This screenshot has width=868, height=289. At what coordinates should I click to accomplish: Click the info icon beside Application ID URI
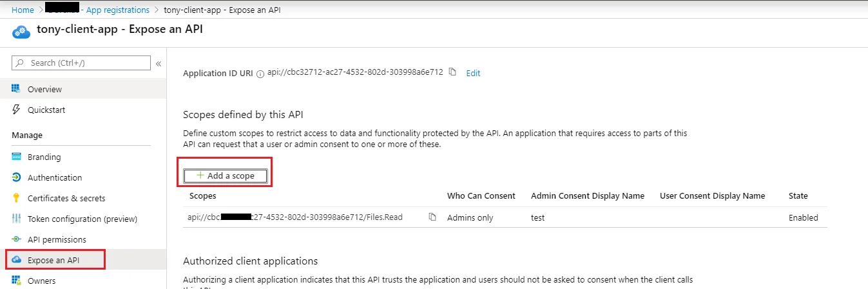(x=260, y=74)
